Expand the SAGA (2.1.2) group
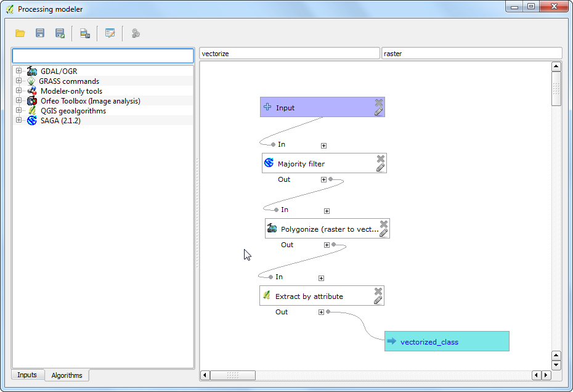Image resolution: width=573 pixels, height=392 pixels. (x=18, y=120)
